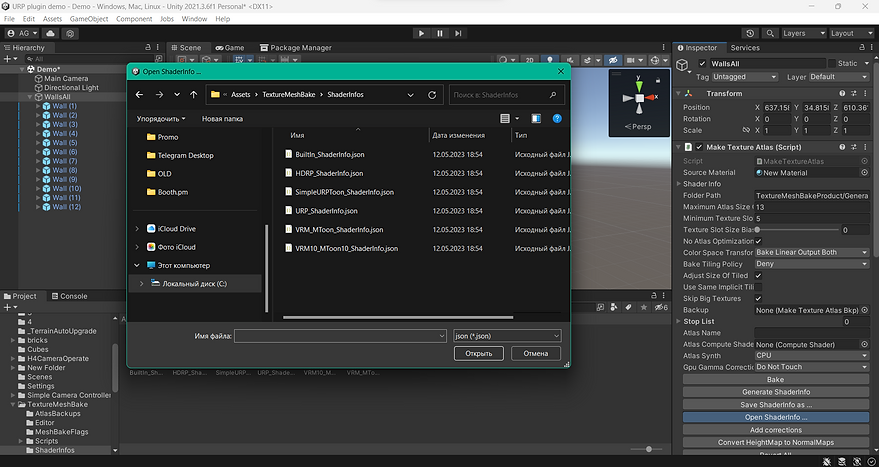879x467 pixels.
Task: Pick object for the Backup field
Action: click(864, 310)
